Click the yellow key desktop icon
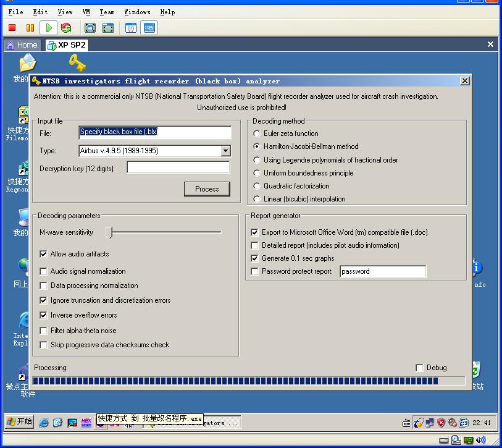 [77, 63]
